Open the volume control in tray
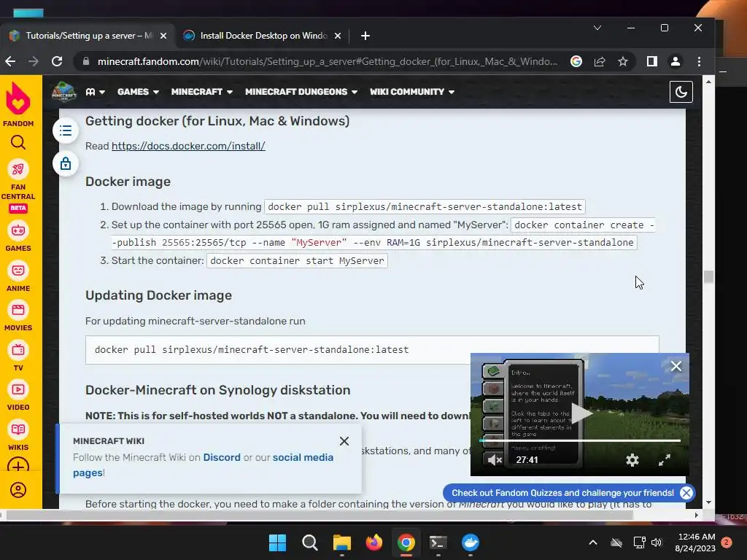The height and width of the screenshot is (560, 747). 657,542
